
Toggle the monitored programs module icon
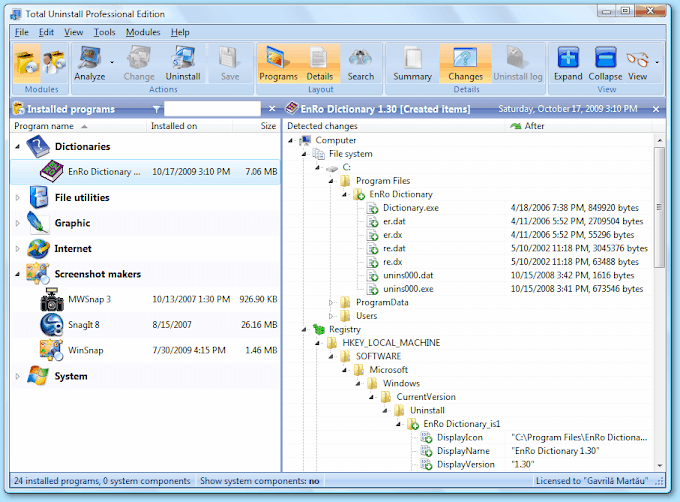coord(54,63)
